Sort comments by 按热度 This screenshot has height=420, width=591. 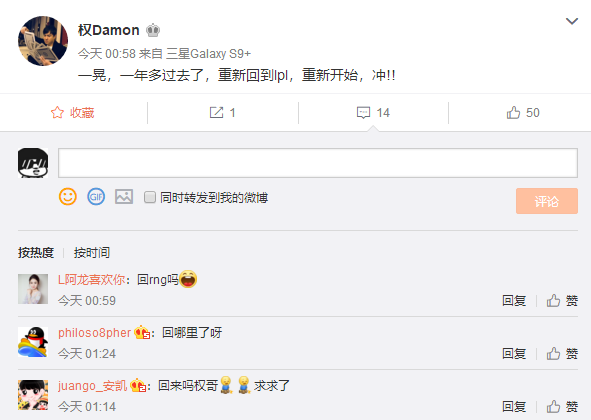coord(36,253)
